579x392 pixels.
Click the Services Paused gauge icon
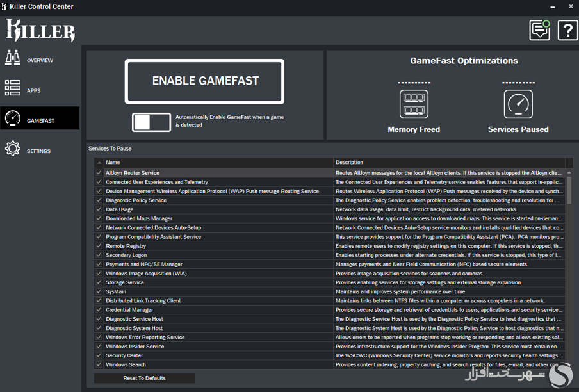518,104
